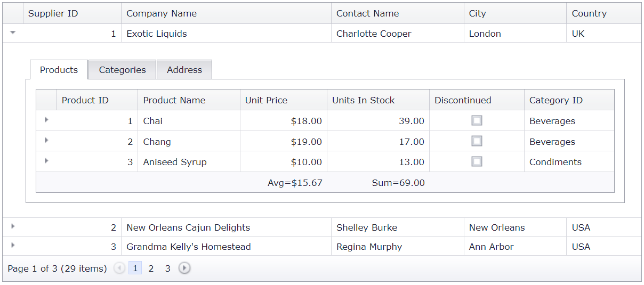The image size is (644, 285).
Task: Open the Address tab
Action: (x=184, y=70)
